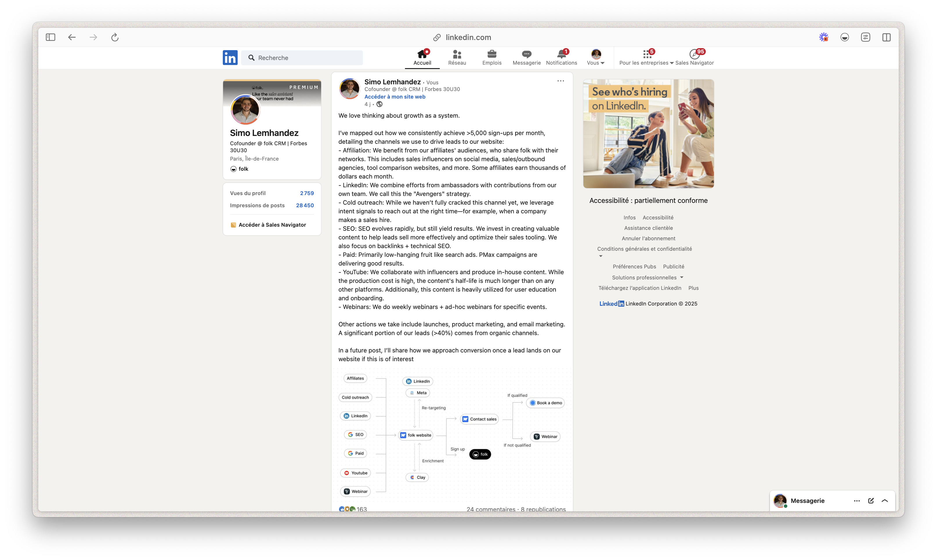Click the compose new message icon
Viewport: 937px width, 560px height.
tap(871, 501)
